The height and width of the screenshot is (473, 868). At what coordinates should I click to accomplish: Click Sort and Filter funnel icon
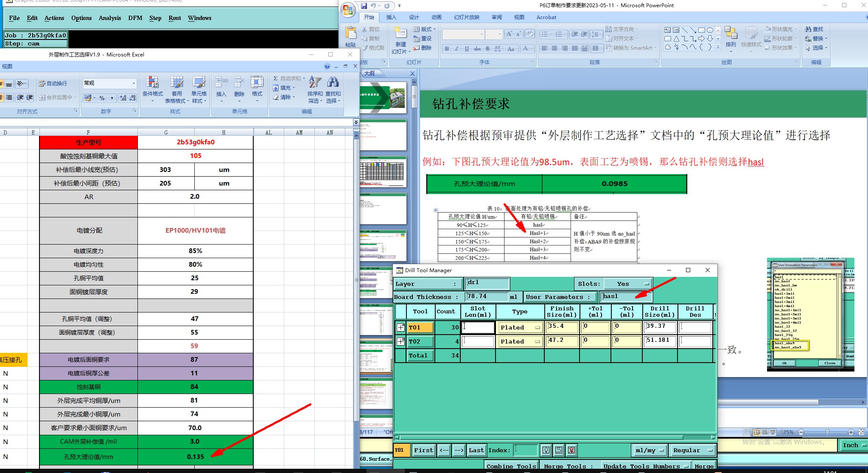coord(315,83)
